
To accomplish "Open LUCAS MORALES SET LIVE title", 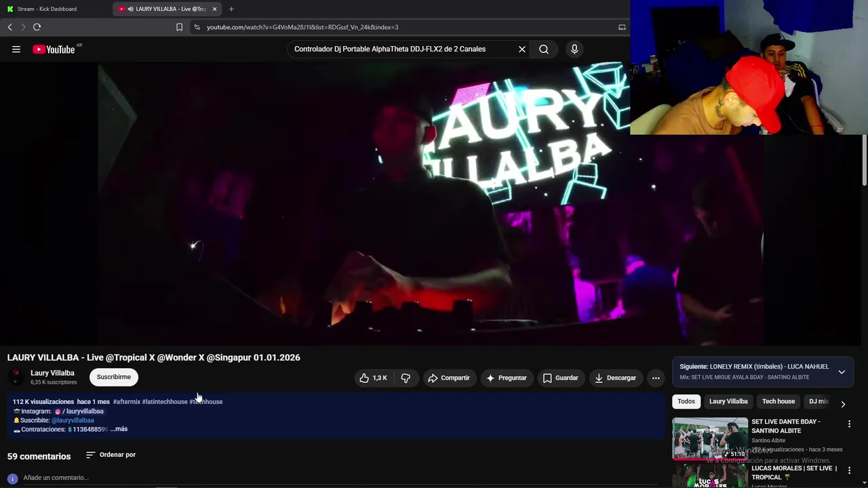I will point(794,472).
